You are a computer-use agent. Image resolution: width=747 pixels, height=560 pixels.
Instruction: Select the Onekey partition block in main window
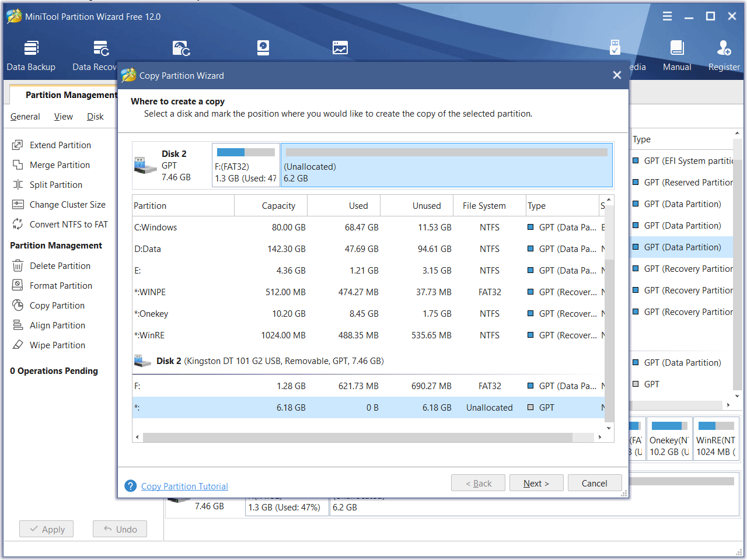point(669,439)
